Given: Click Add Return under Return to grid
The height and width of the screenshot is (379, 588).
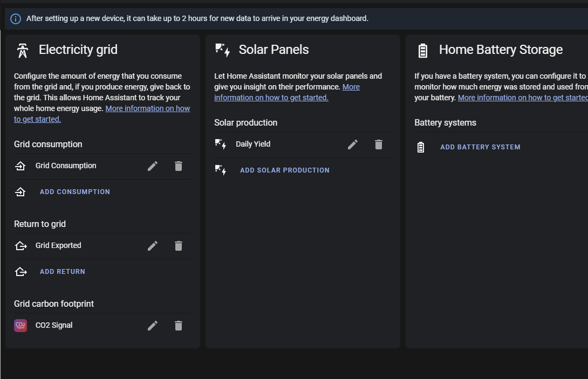Looking at the screenshot, I should 62,271.
